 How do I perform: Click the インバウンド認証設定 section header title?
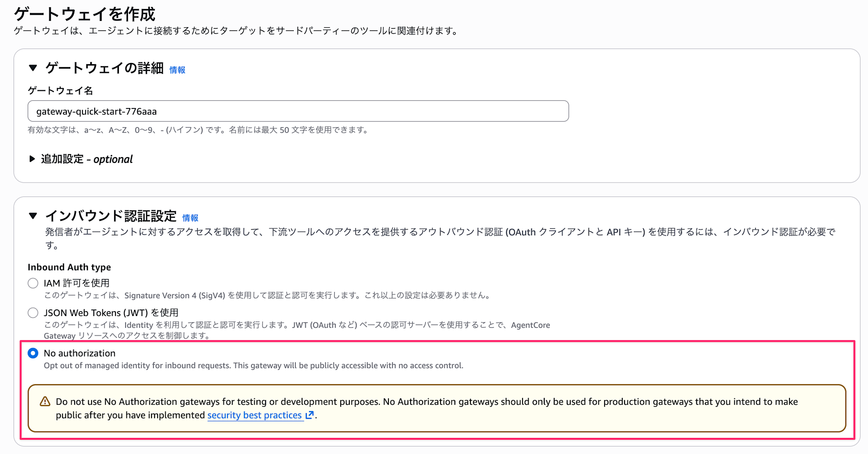[111, 216]
